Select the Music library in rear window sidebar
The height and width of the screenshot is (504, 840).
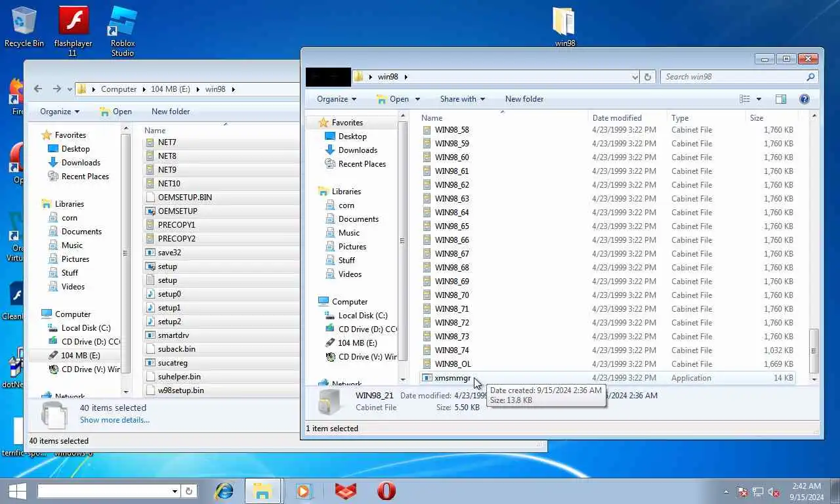(72, 245)
